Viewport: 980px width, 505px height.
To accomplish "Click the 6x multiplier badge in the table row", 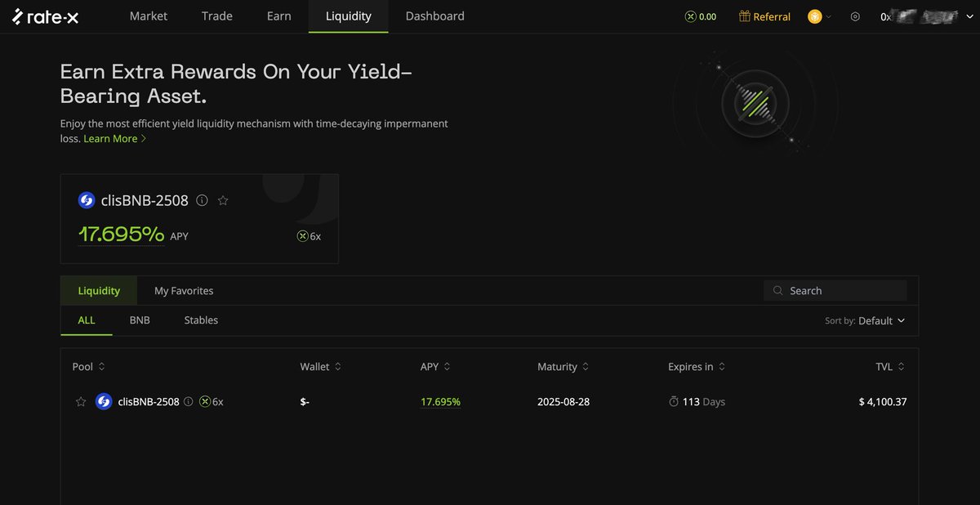I will tap(212, 402).
